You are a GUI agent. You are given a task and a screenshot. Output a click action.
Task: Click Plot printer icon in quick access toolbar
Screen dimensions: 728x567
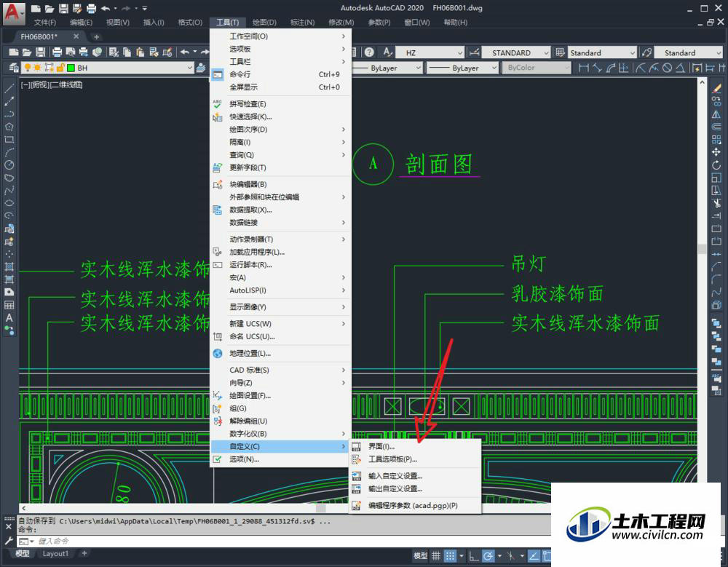coord(92,8)
